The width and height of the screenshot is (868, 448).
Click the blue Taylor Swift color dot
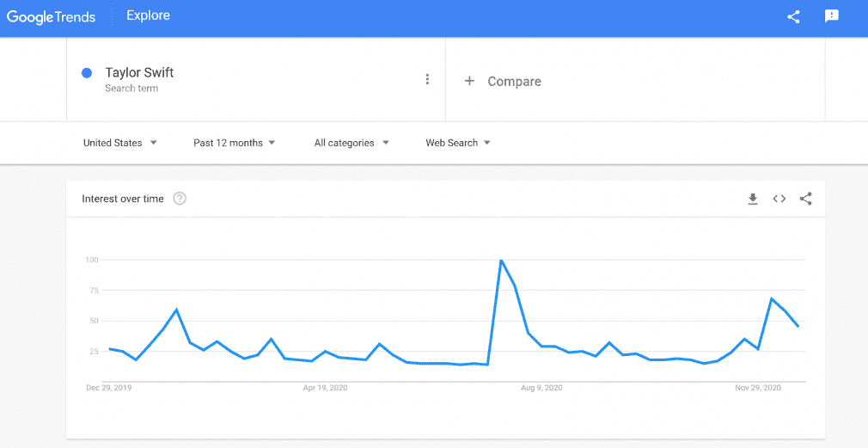click(86, 72)
